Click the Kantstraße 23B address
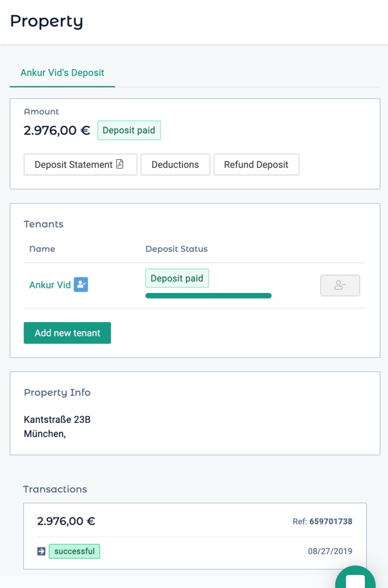The height and width of the screenshot is (588, 388). [57, 420]
